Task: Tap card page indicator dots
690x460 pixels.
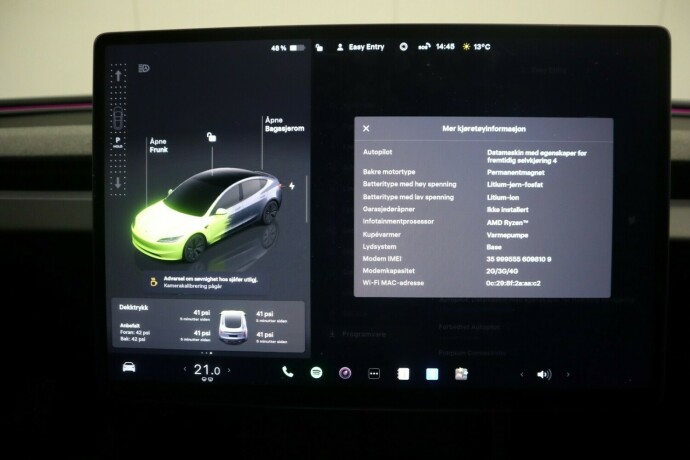Action: point(206,353)
